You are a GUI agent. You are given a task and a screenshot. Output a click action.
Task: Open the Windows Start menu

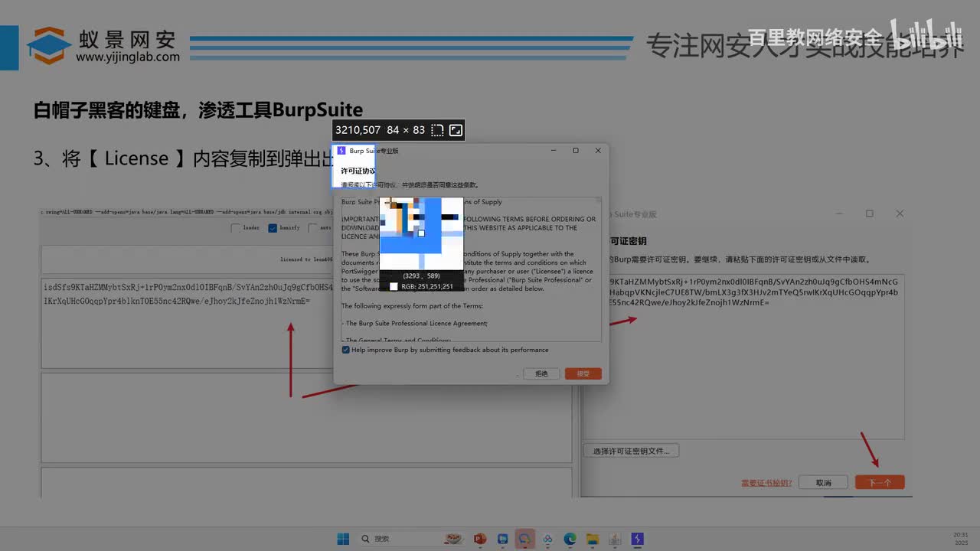click(x=343, y=539)
